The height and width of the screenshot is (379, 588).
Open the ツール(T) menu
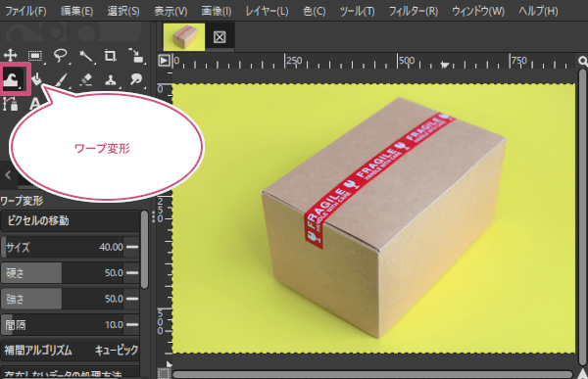tap(357, 11)
